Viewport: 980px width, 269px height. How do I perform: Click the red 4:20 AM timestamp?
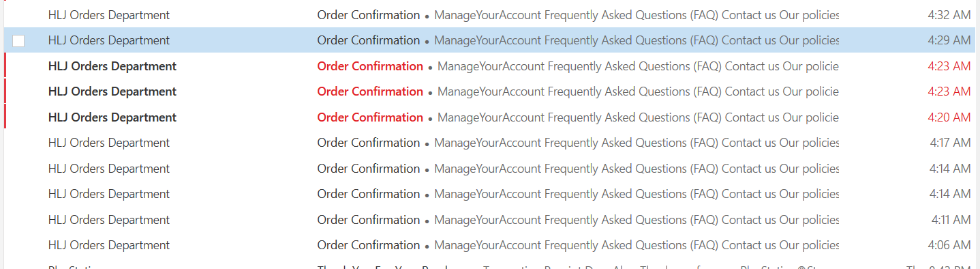tap(949, 117)
